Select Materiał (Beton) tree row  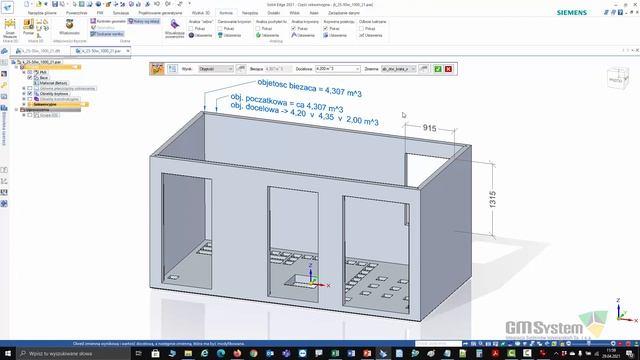[50, 83]
